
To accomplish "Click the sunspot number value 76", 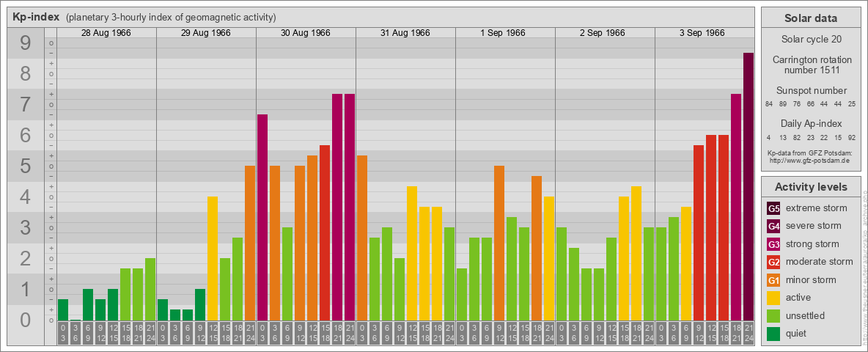I will 797,105.
